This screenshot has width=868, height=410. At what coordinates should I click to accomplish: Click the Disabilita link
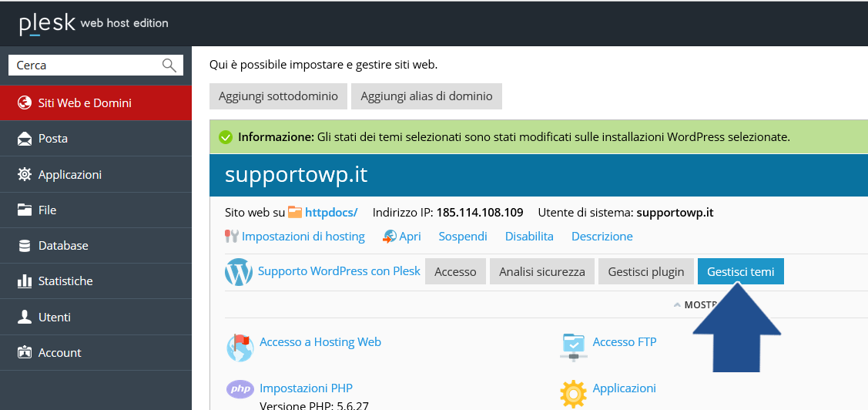coord(529,237)
